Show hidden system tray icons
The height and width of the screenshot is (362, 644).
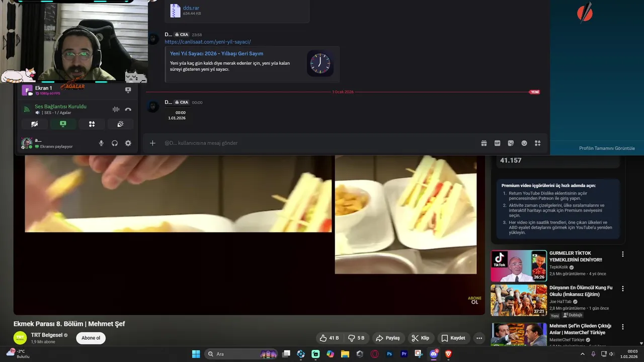click(x=583, y=354)
